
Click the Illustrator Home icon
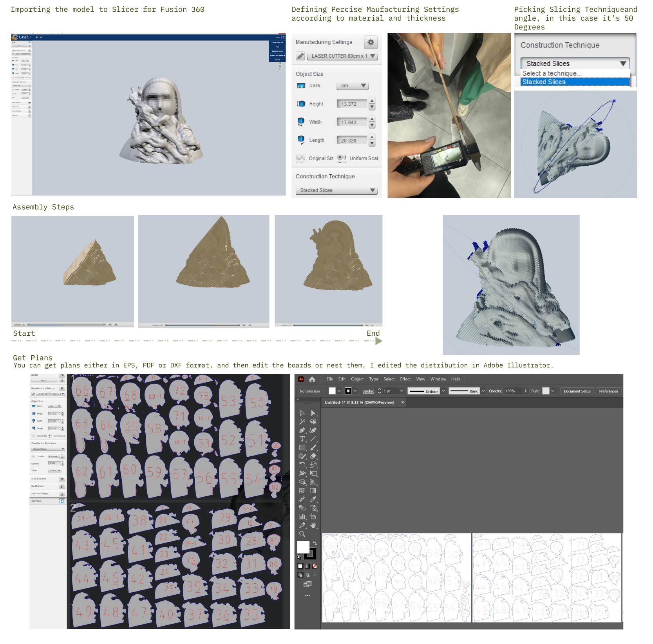click(x=312, y=379)
